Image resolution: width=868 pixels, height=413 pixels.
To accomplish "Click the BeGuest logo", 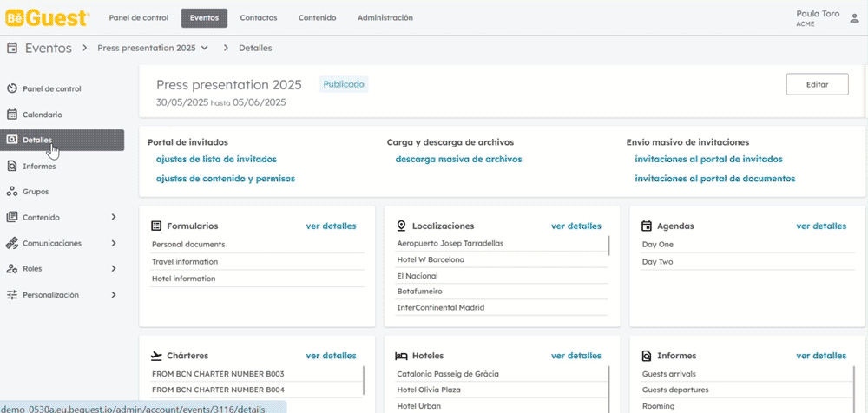I will (47, 17).
